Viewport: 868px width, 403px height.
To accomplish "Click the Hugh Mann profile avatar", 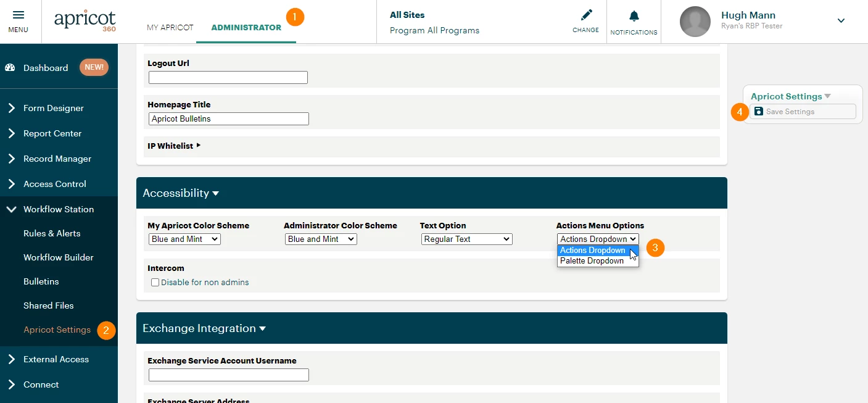I will [695, 22].
